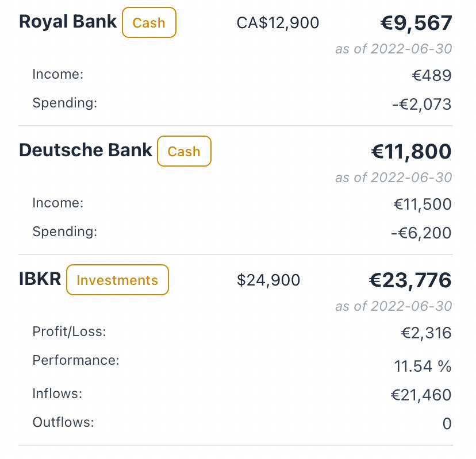Click the Profit/Loss value €2,316
Screen dimensions: 476x459
426,333
